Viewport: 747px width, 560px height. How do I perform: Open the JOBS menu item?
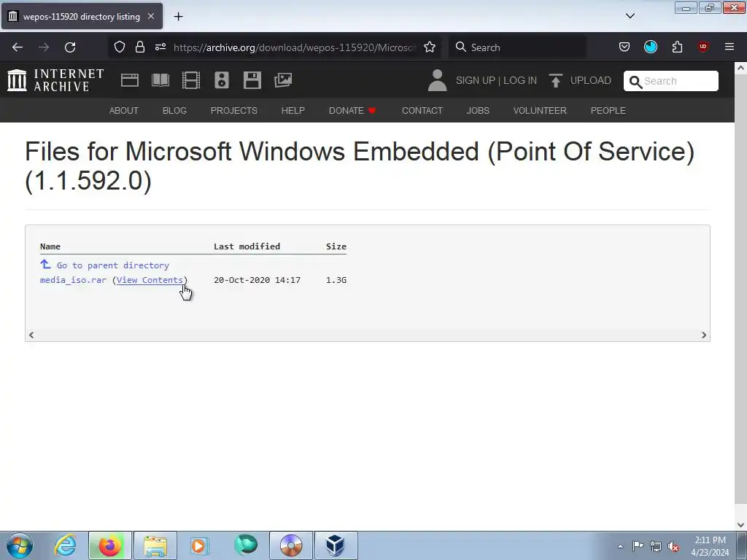point(478,111)
